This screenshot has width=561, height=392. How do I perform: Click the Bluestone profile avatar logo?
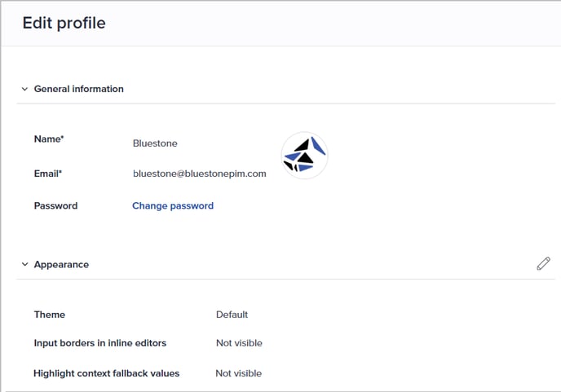point(304,155)
